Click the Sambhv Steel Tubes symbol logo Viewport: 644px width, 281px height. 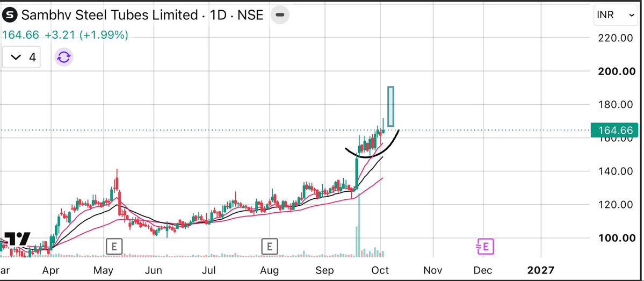point(10,15)
